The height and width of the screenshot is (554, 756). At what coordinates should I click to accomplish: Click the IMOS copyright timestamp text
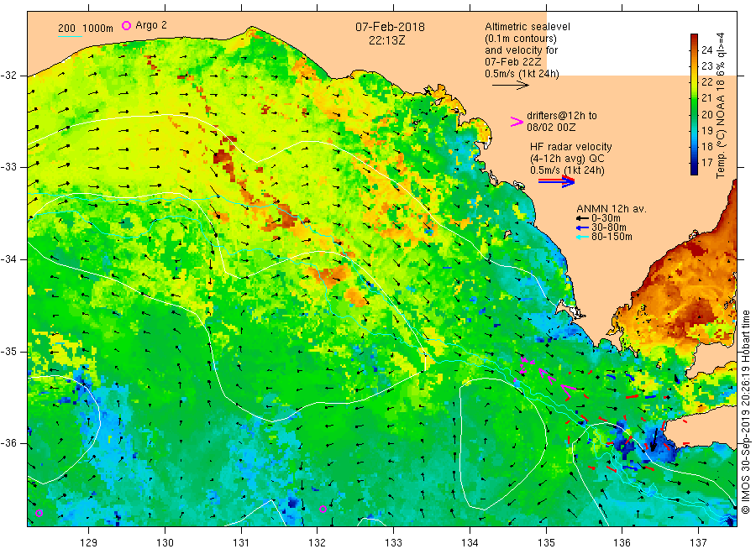[x=746, y=412]
